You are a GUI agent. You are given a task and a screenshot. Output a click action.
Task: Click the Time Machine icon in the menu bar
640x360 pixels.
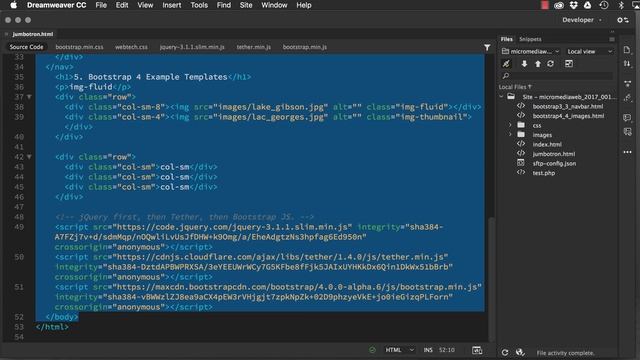point(604,5)
